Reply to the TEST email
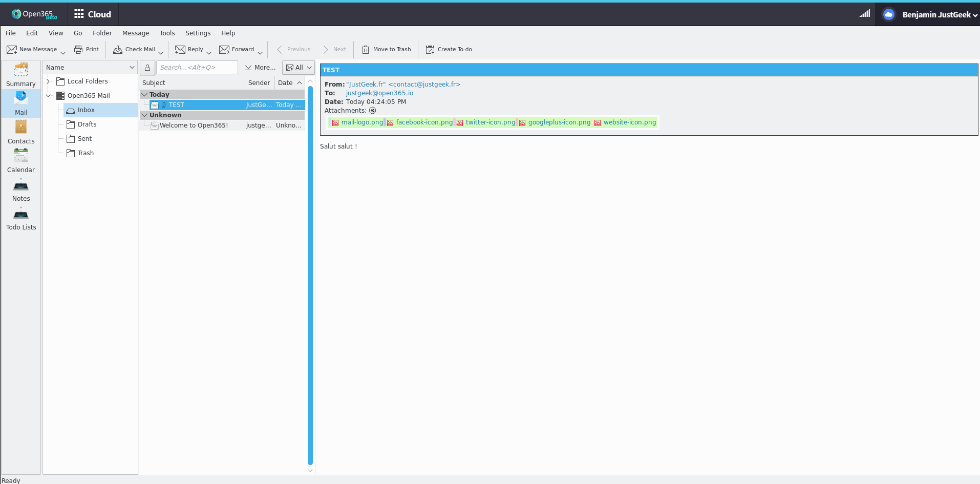 pos(189,49)
